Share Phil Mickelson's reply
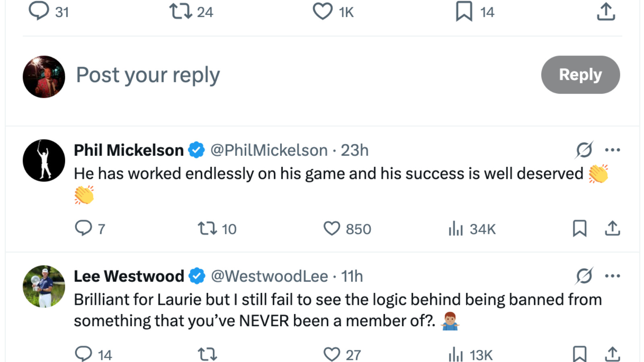 point(612,228)
